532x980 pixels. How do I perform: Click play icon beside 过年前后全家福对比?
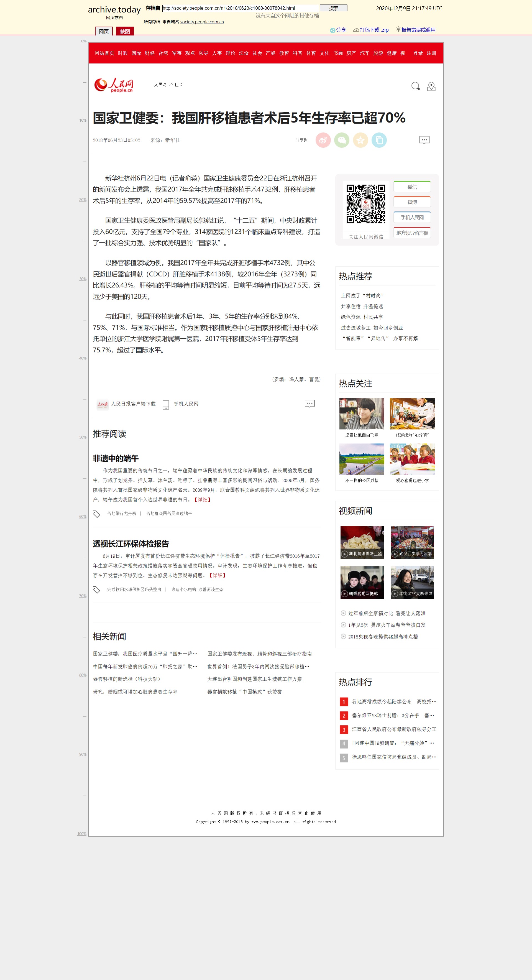tap(343, 613)
